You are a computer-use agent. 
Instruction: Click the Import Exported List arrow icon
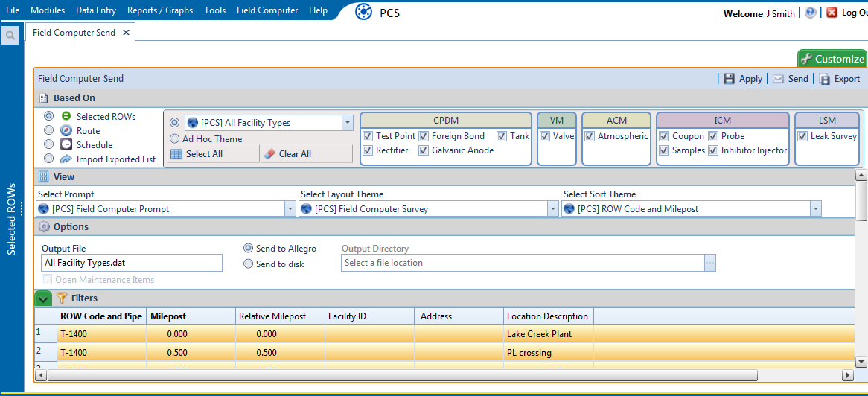pyautogui.click(x=66, y=159)
